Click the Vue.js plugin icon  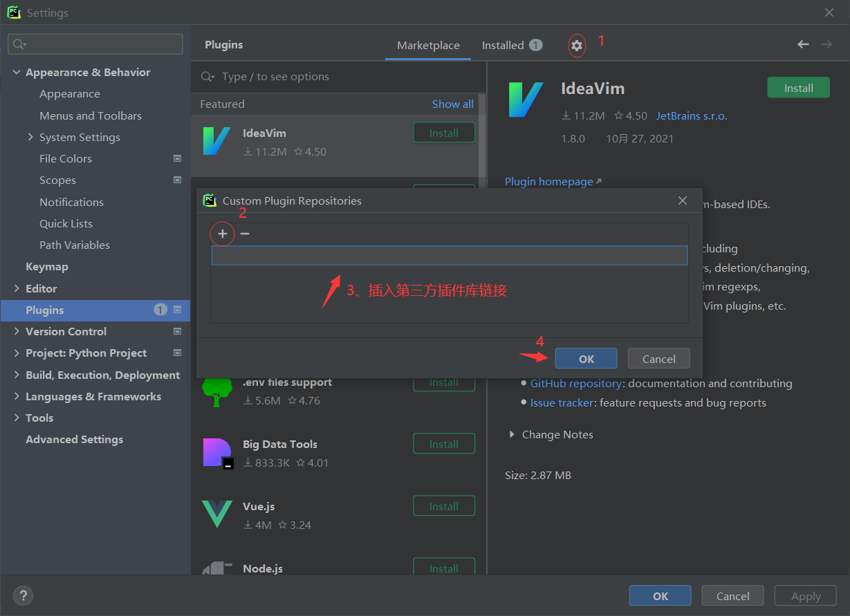click(x=217, y=514)
